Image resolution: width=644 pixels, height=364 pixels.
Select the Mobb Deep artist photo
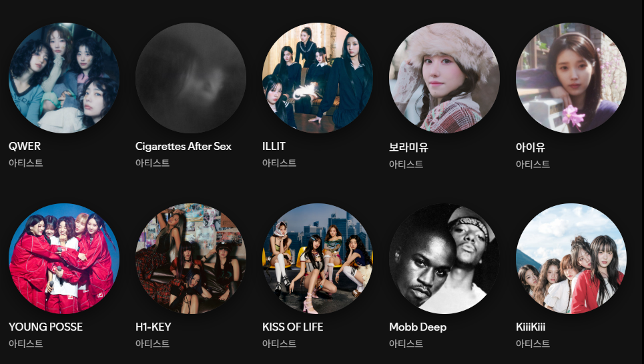click(x=444, y=259)
